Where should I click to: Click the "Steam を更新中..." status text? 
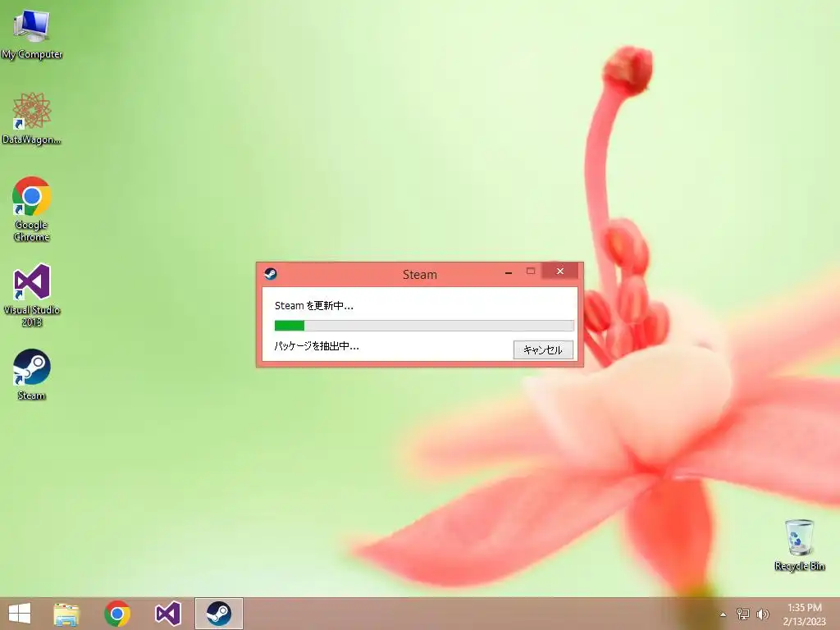click(314, 306)
